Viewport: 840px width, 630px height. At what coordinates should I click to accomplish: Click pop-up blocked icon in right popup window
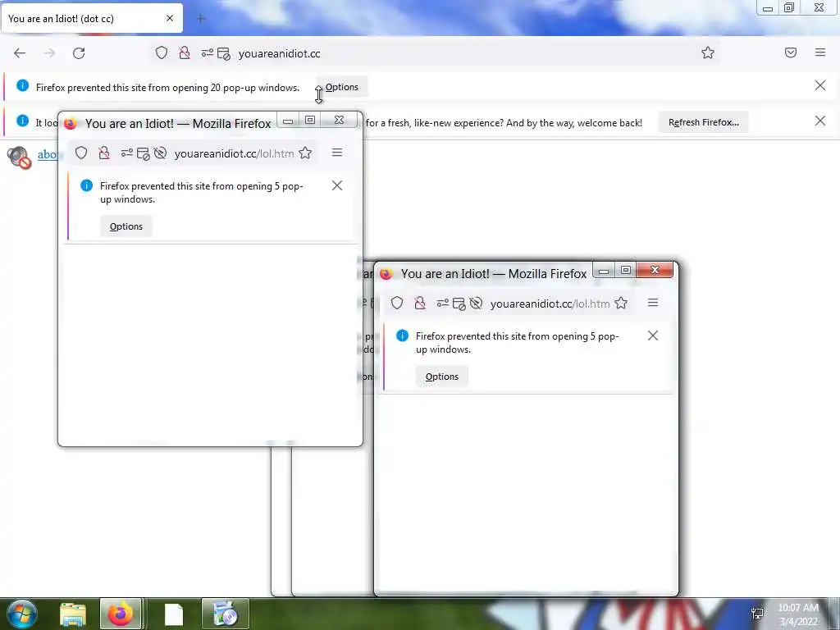[459, 304]
